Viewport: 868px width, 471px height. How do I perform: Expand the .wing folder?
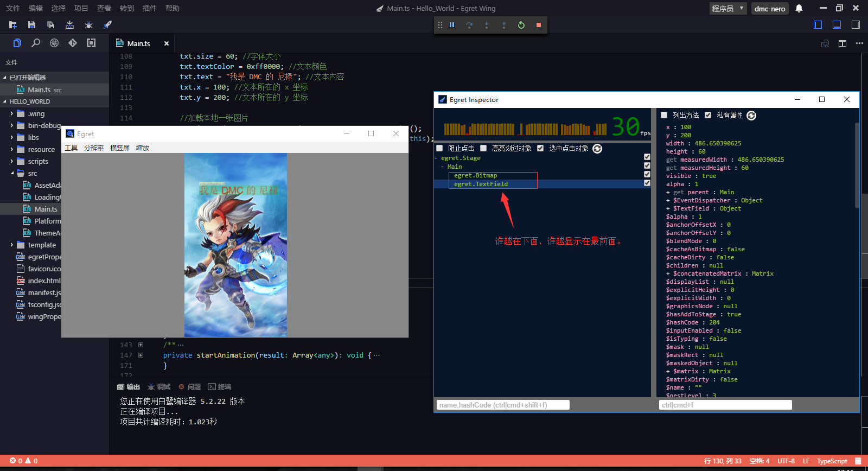point(12,114)
